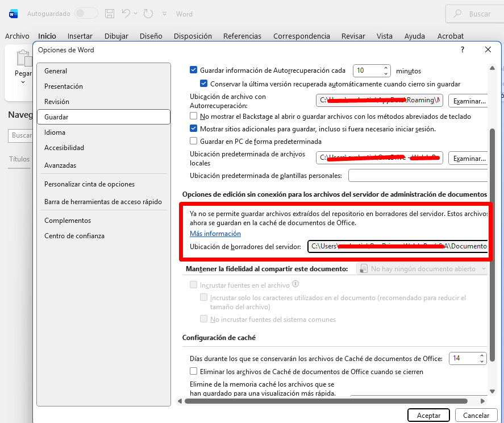Switch to the Inicio ribbon tab
Image resolution: width=504 pixels, height=423 pixels.
[x=47, y=36]
